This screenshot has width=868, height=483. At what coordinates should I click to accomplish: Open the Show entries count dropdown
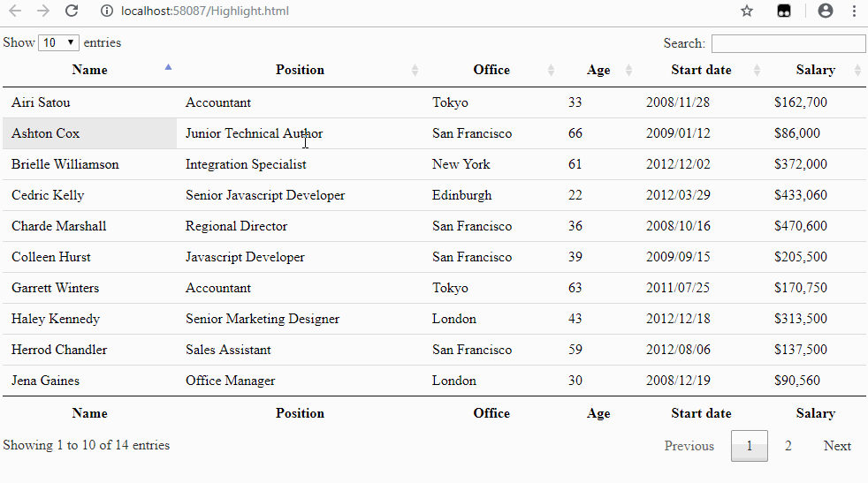(x=58, y=42)
